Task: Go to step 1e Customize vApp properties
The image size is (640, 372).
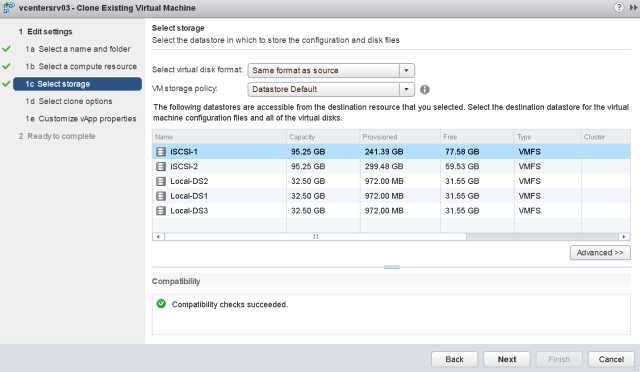Action: click(81, 119)
